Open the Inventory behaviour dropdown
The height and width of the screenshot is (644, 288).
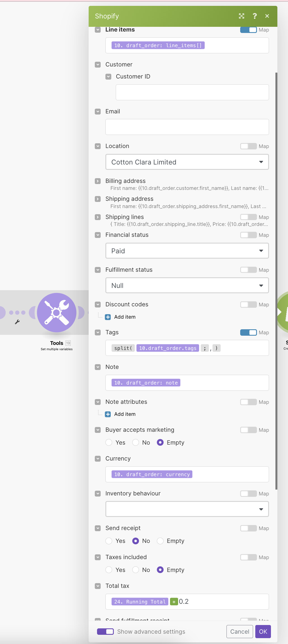point(187,509)
